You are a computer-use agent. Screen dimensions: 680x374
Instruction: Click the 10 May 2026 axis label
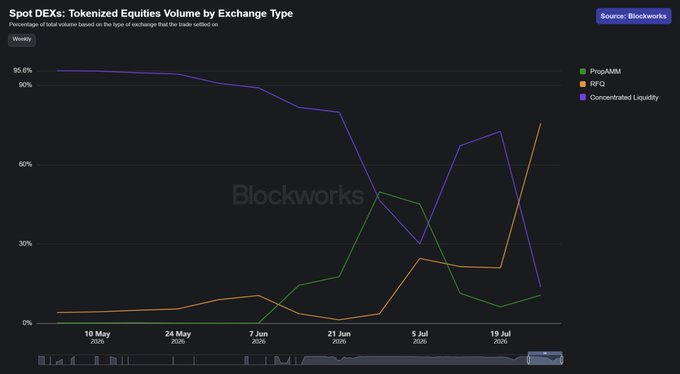(x=97, y=337)
